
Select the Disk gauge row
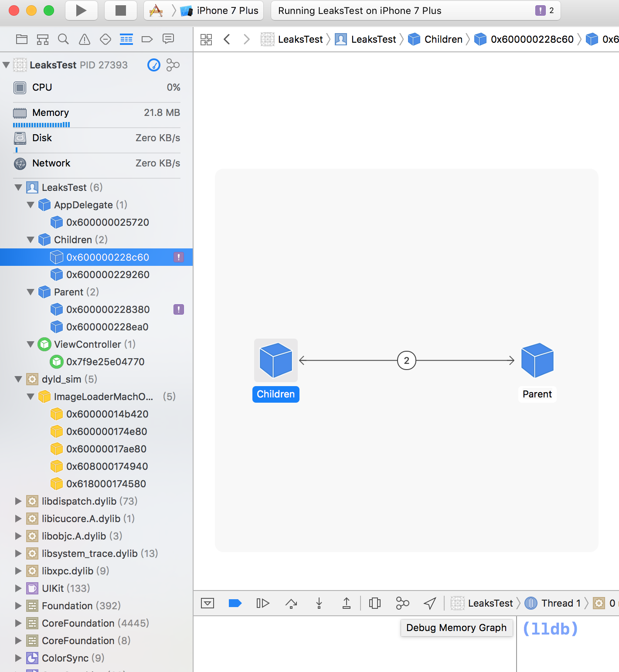[96, 140]
